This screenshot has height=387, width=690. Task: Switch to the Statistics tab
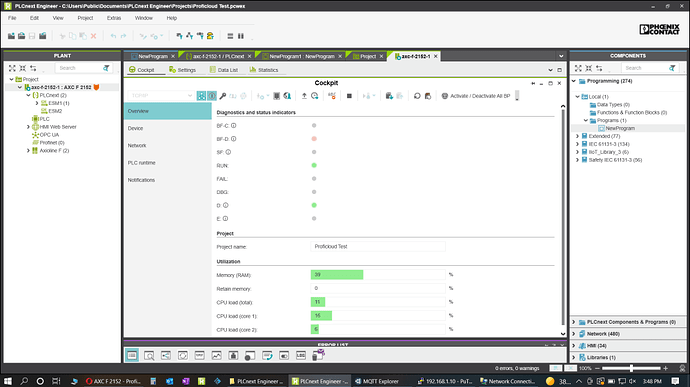point(264,70)
